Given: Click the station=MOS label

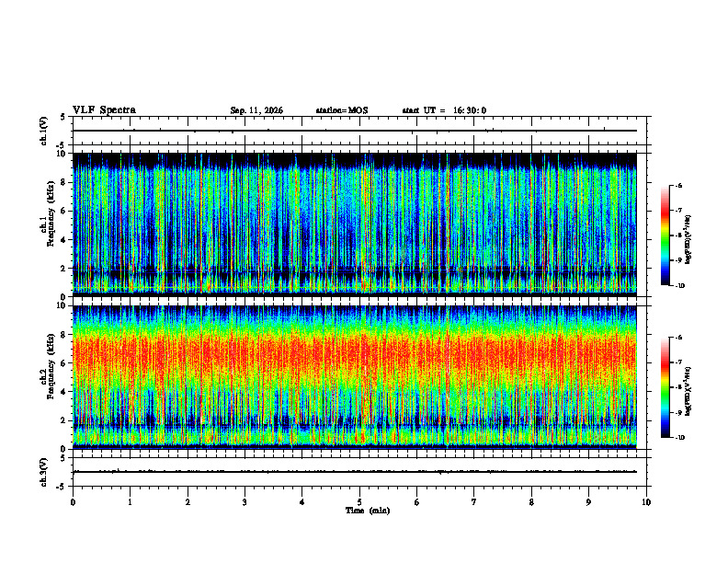Looking at the screenshot, I should coord(342,110).
